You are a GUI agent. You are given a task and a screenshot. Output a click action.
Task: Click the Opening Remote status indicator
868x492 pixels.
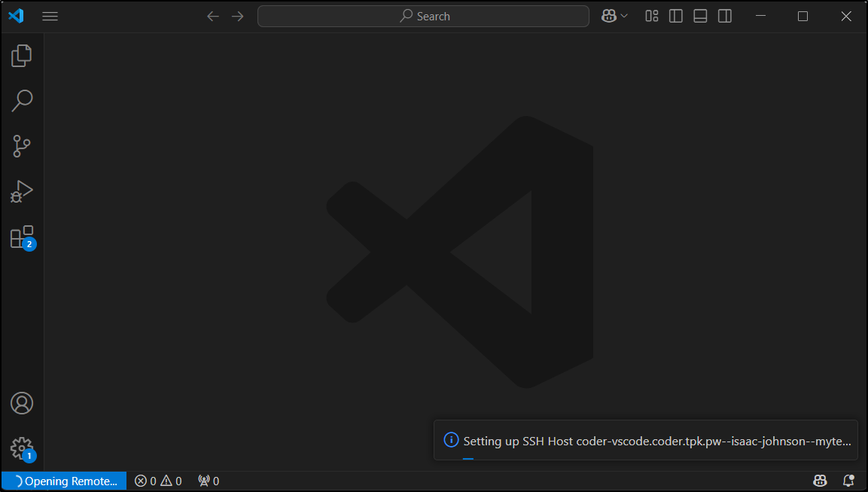click(64, 481)
